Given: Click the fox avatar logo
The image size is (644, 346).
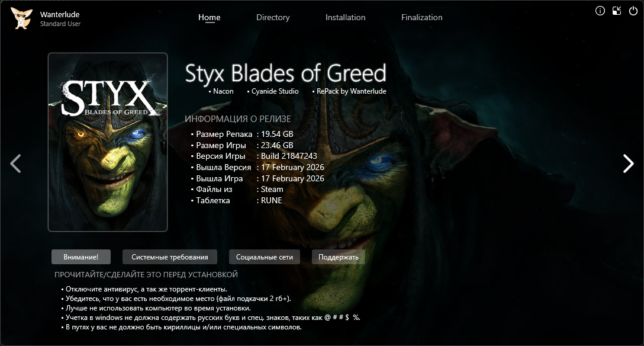Looking at the screenshot, I should pos(21,18).
